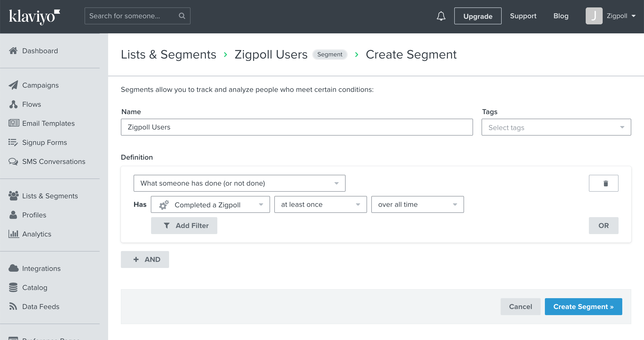Go to Profiles
The height and width of the screenshot is (340, 644).
[34, 215]
